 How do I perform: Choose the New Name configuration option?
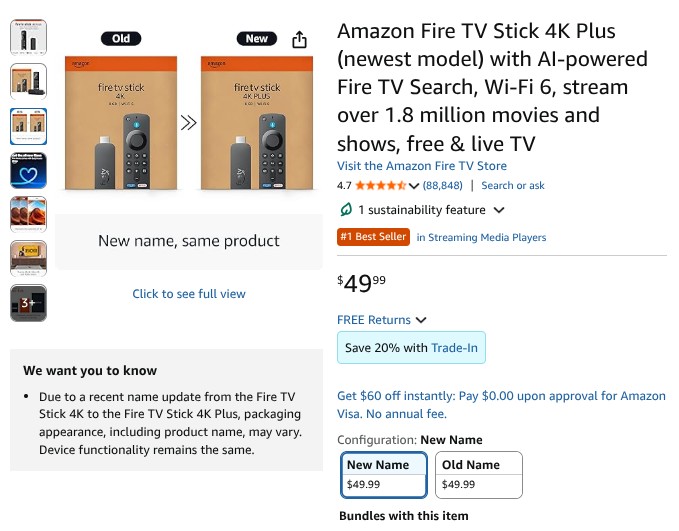tap(383, 475)
